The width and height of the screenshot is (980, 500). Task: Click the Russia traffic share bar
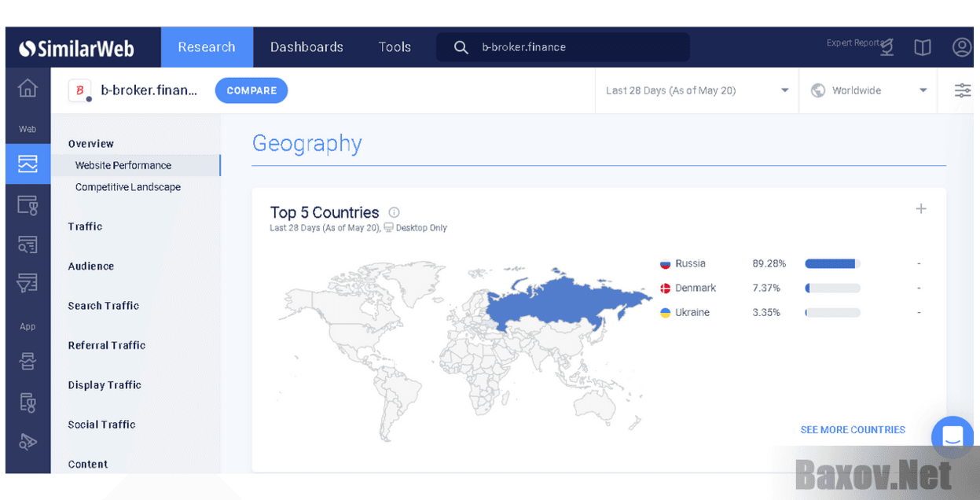(832, 264)
